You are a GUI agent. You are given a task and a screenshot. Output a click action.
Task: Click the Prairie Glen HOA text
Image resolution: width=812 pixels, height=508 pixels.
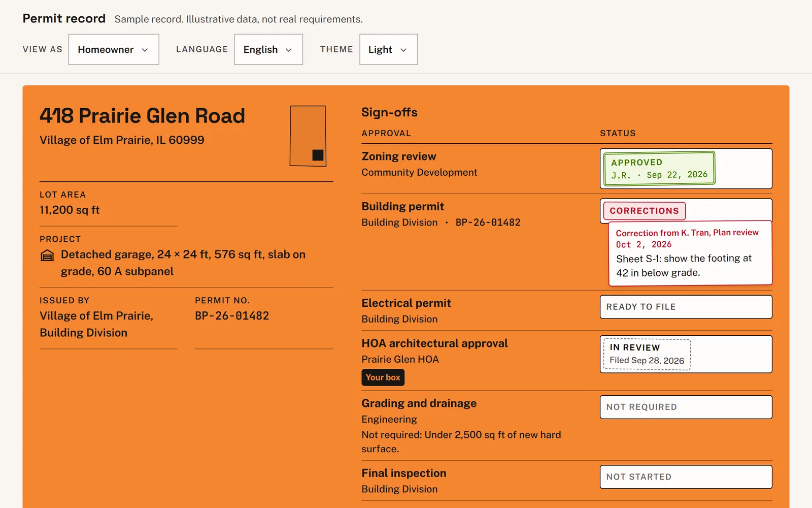click(x=400, y=359)
